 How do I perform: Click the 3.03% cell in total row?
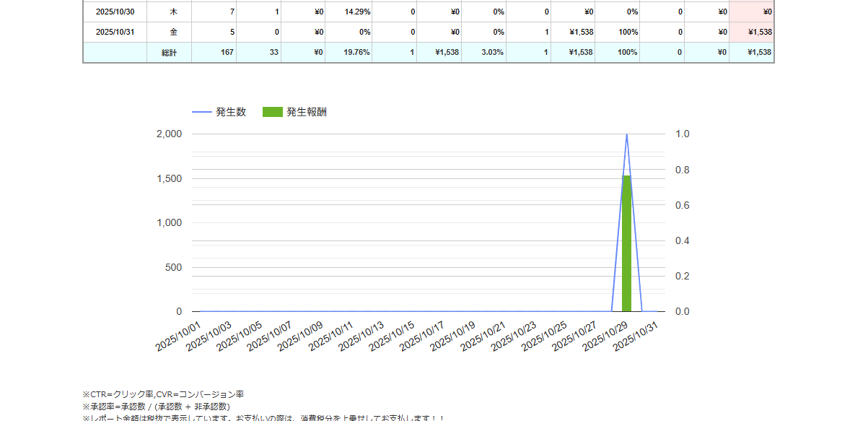[483, 52]
